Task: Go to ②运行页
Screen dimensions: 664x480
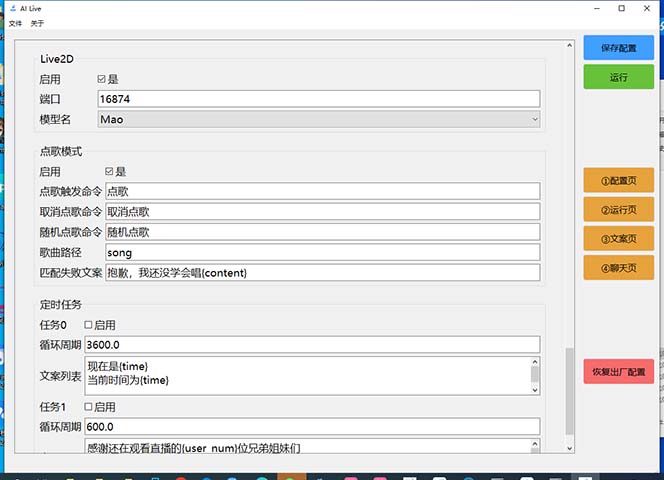Action: point(618,210)
